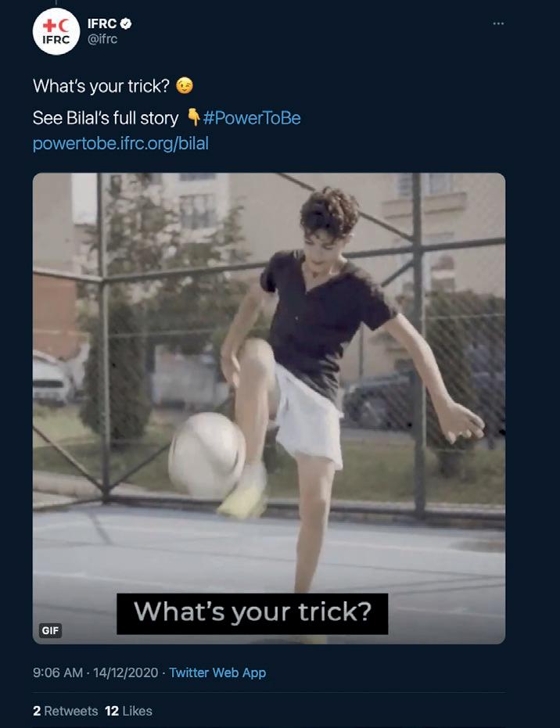The width and height of the screenshot is (560, 728).
Task: Click the GIF badge on the media
Action: pos(50,630)
